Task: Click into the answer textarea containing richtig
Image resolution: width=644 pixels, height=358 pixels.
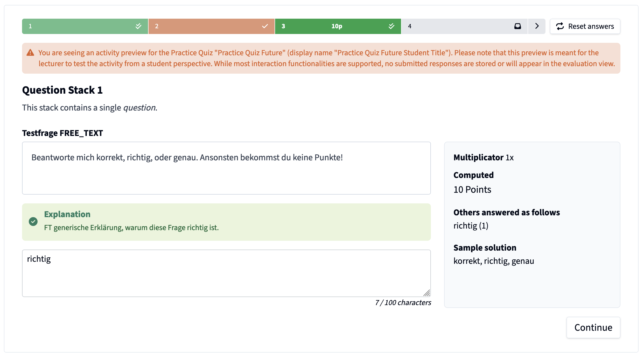Action: pos(226,273)
